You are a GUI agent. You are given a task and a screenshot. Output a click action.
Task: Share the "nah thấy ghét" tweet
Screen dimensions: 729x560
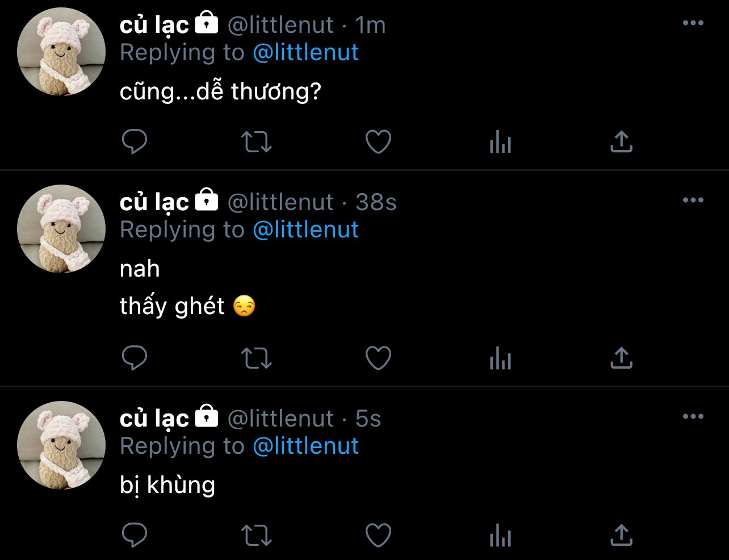621,358
